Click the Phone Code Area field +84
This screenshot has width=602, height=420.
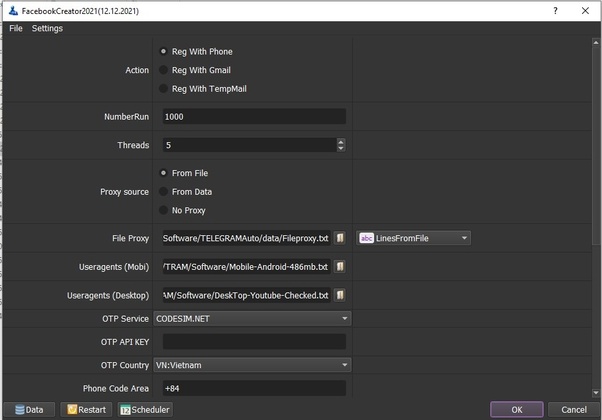pyautogui.click(x=254, y=388)
